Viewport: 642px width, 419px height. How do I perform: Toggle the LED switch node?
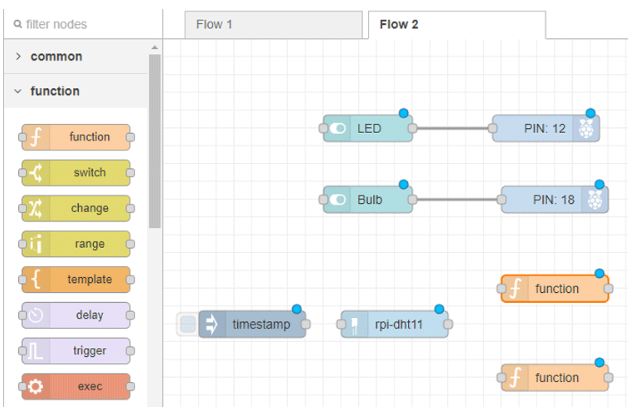(x=337, y=129)
